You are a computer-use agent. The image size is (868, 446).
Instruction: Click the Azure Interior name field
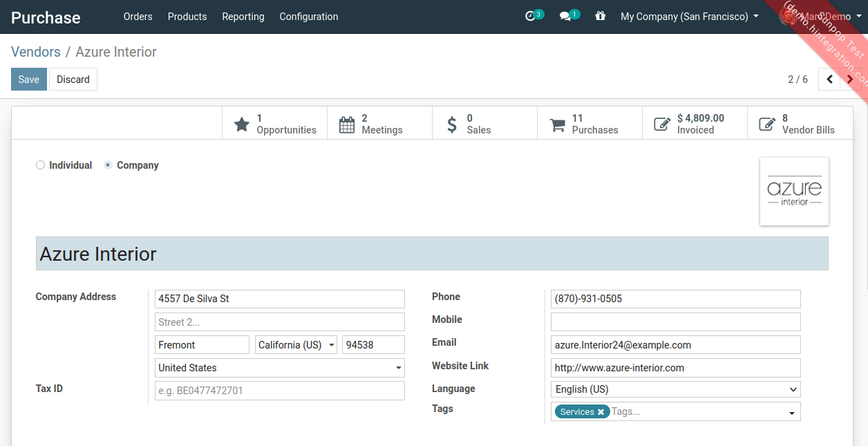tap(432, 254)
